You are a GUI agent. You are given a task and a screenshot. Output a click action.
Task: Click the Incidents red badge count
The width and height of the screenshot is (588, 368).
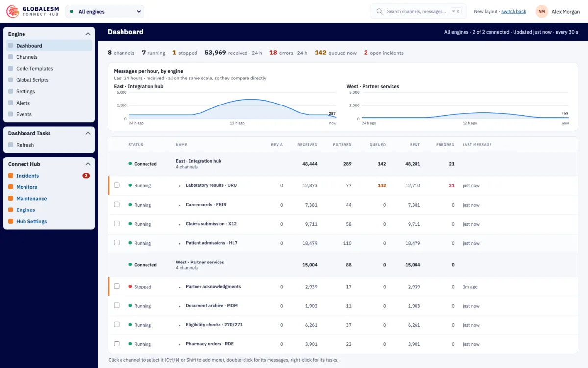coord(86,176)
